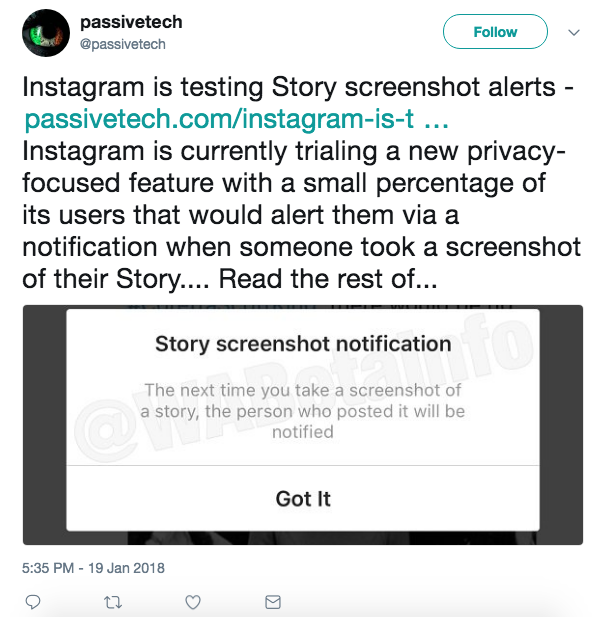Open the passivetech profile avatar
611x617 pixels.
coord(46,33)
